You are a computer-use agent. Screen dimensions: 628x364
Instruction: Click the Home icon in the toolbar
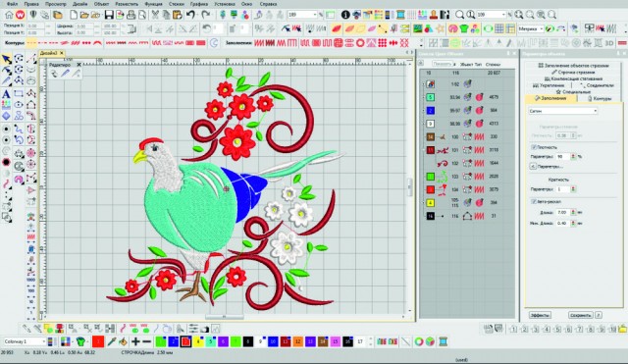pos(9,15)
